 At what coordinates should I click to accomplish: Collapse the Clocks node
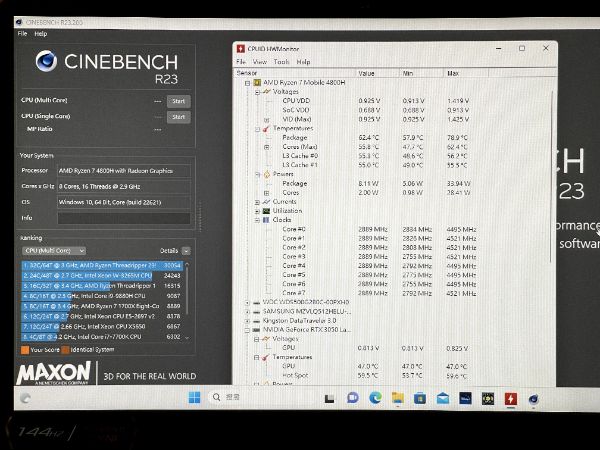pyautogui.click(x=257, y=220)
